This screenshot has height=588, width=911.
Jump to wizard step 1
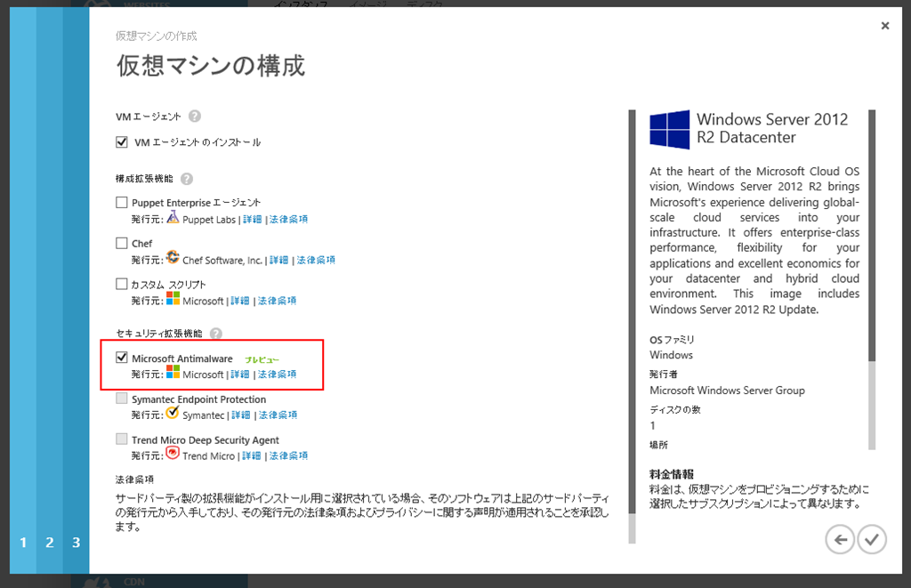pyautogui.click(x=22, y=543)
